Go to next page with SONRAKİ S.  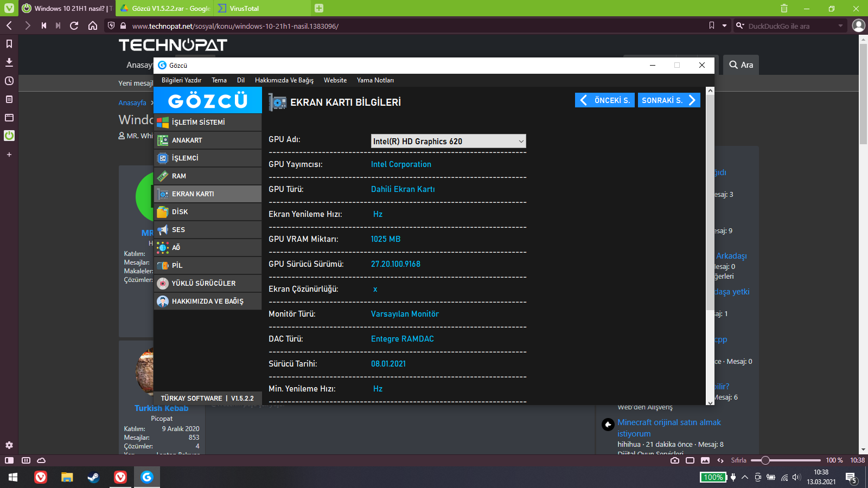(x=669, y=100)
